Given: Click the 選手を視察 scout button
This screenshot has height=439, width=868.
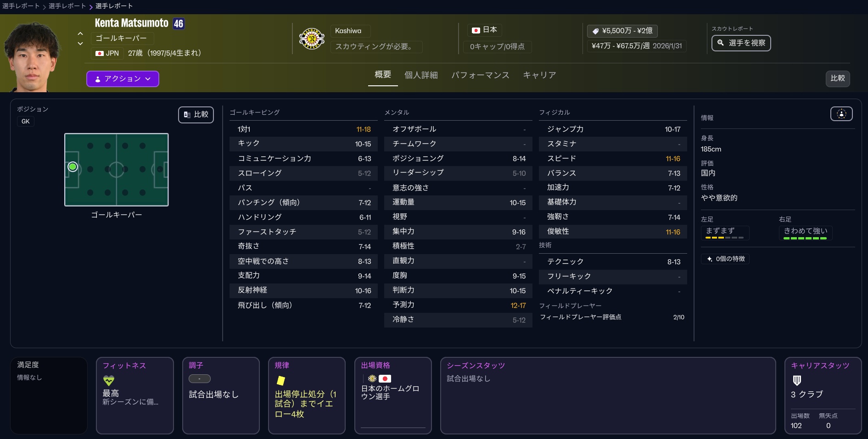Looking at the screenshot, I should [x=741, y=43].
